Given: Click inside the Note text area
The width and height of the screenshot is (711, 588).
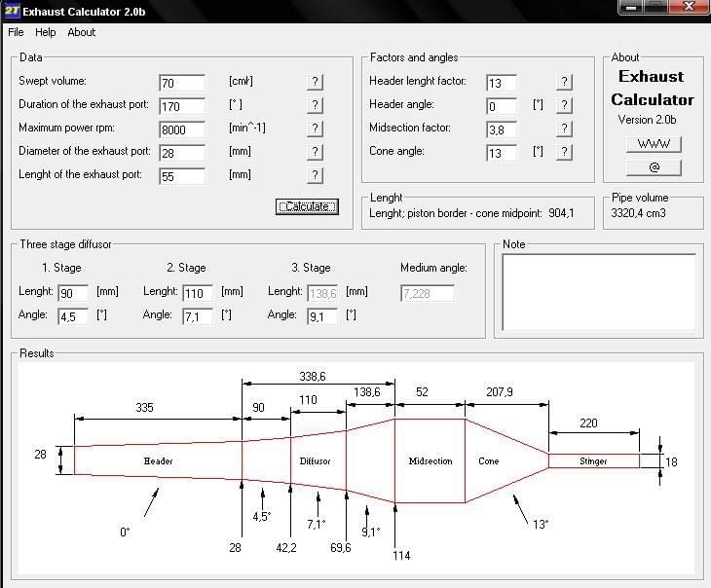Looking at the screenshot, I should [x=598, y=293].
